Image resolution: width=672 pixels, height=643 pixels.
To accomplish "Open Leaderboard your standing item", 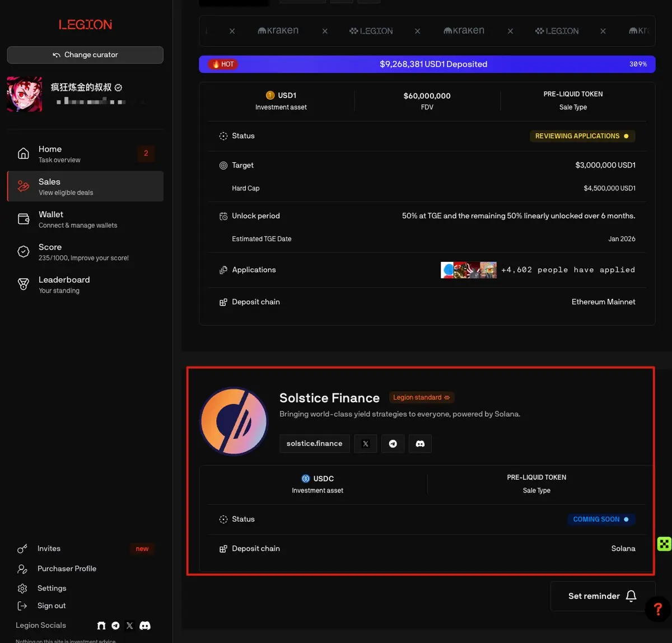I will pos(85,284).
